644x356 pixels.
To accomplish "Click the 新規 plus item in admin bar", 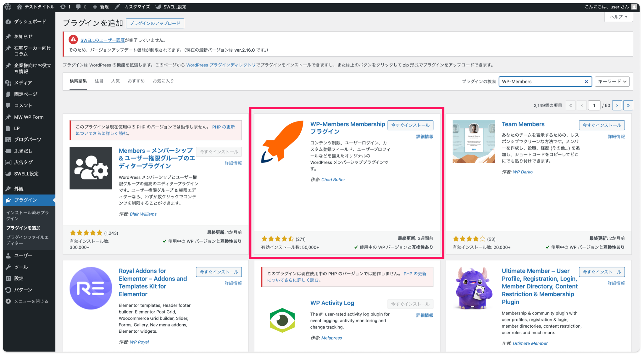I will point(100,7).
